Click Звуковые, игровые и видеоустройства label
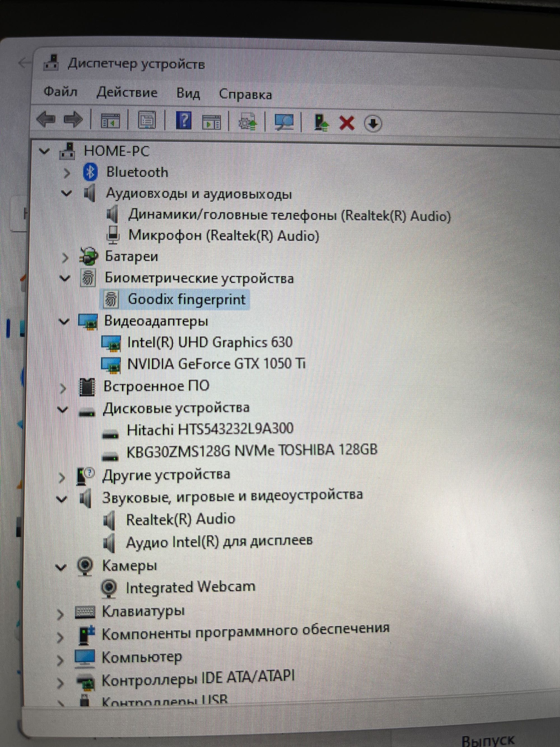 (232, 496)
